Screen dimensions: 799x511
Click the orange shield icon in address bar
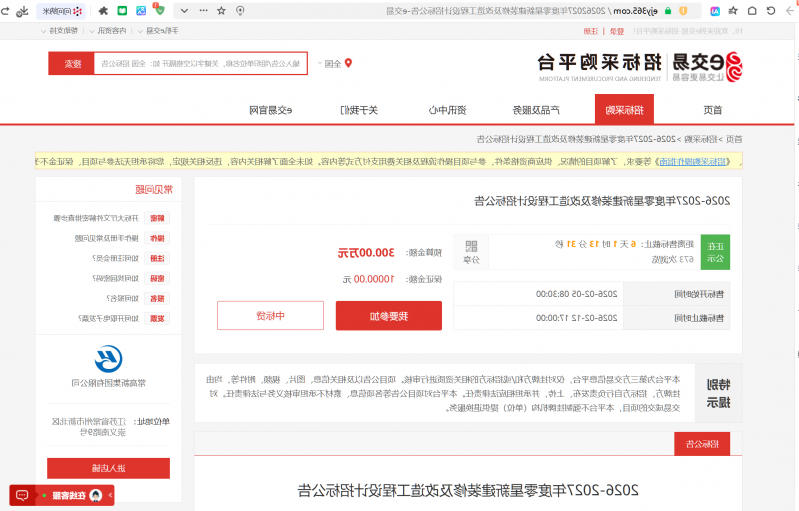point(683,11)
